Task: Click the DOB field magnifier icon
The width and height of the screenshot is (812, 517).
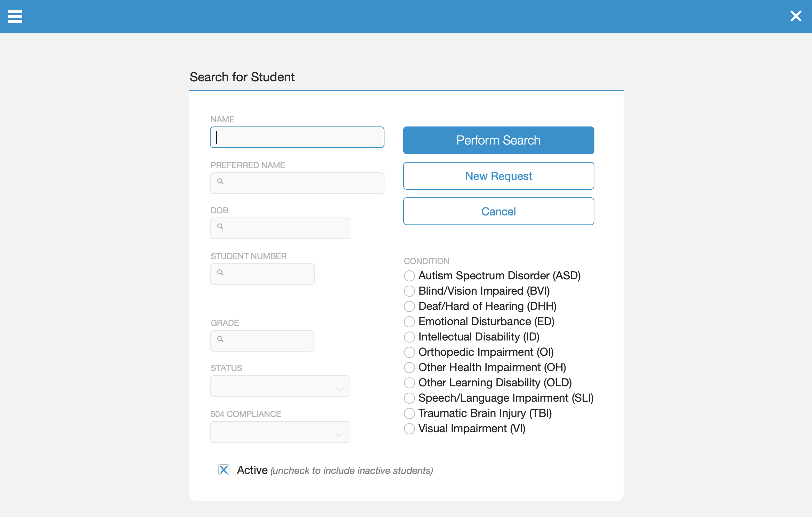Action: [220, 227]
